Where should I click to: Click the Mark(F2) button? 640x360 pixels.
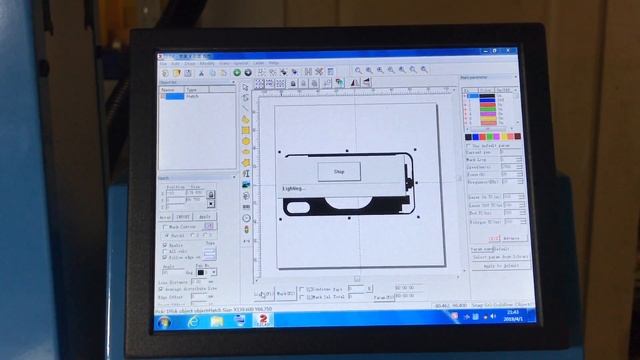point(285,294)
